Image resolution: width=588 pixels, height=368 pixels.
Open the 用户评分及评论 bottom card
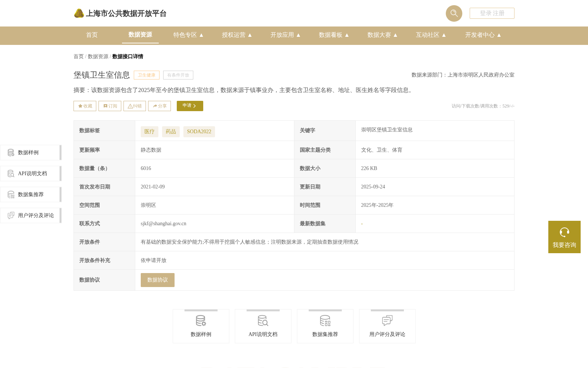click(x=387, y=326)
